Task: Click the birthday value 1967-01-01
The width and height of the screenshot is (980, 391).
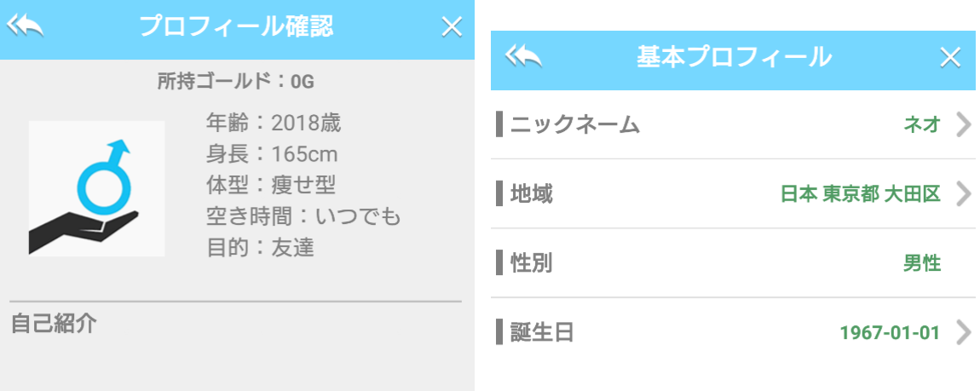Action: click(x=889, y=331)
